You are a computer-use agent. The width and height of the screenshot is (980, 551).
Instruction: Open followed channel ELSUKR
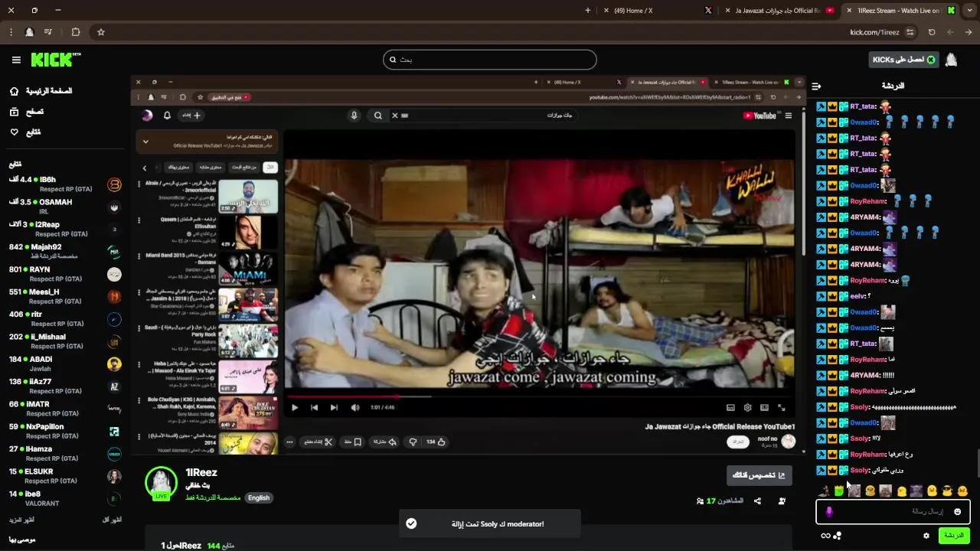[64, 476]
